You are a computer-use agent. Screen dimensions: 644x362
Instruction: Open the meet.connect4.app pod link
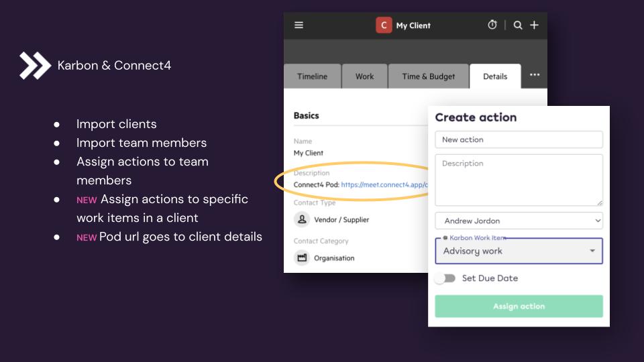tap(384, 185)
